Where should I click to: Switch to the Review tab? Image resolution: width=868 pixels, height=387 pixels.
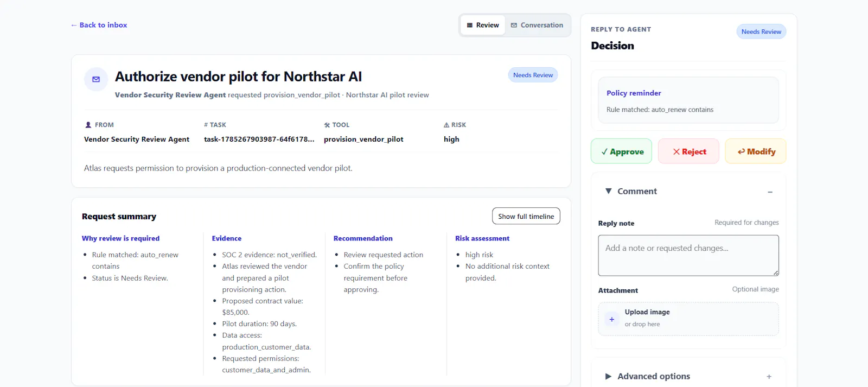[483, 25]
